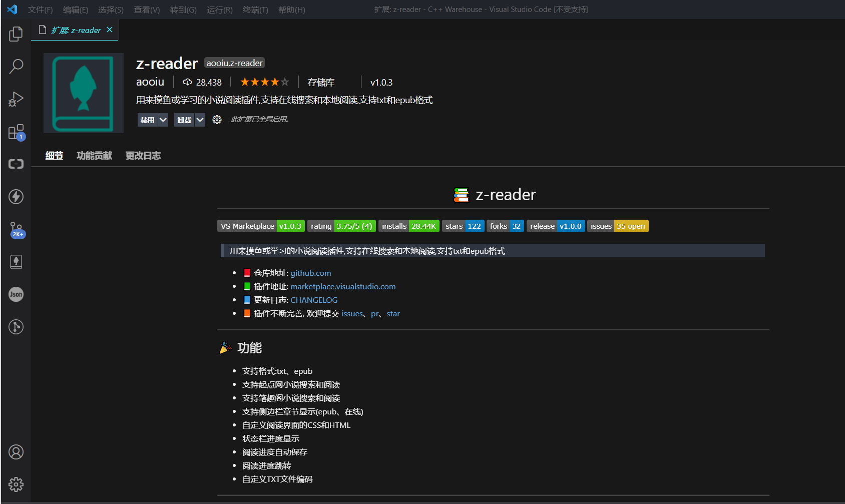Click the release v1.0.0 badge

tap(556, 226)
